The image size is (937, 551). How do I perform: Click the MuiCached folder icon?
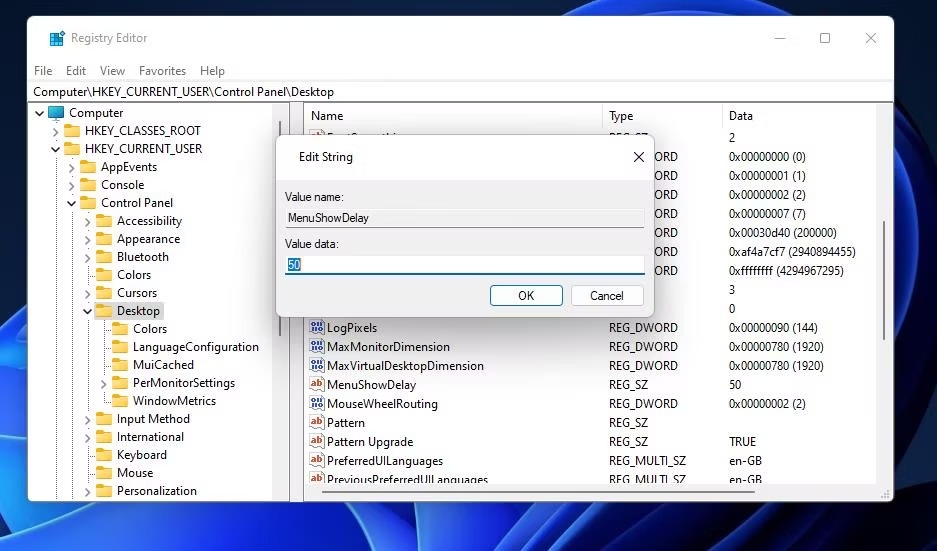(x=120, y=365)
